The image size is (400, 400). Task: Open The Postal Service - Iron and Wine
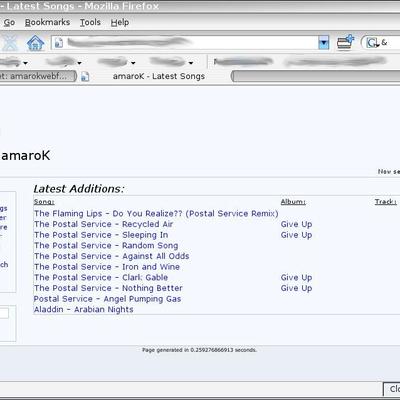click(x=107, y=267)
